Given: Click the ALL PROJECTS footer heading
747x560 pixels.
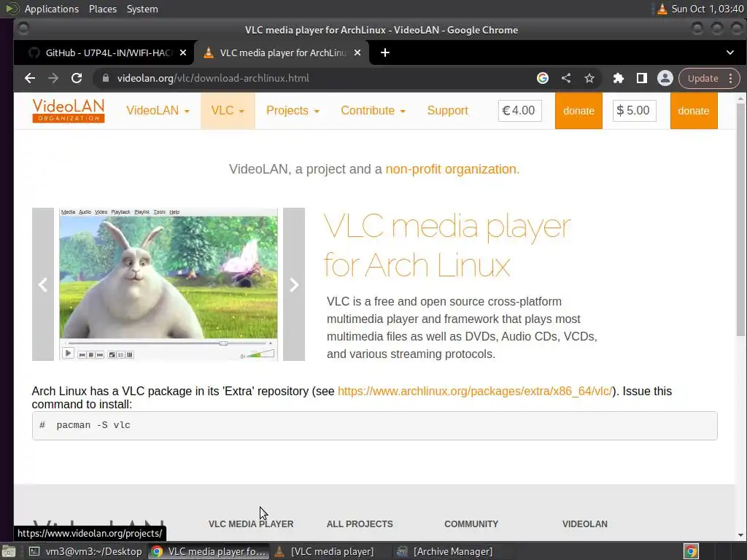Looking at the screenshot, I should [360, 524].
